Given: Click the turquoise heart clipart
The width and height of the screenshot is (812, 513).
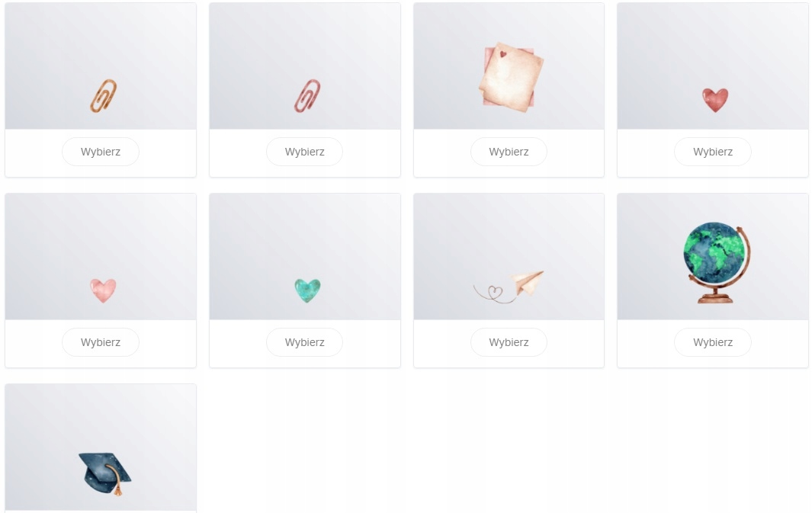Looking at the screenshot, I should (x=307, y=290).
